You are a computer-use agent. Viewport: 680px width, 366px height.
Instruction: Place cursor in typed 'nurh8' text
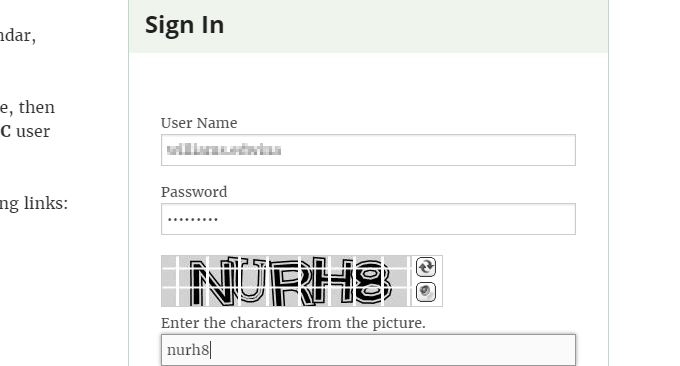tap(188, 350)
